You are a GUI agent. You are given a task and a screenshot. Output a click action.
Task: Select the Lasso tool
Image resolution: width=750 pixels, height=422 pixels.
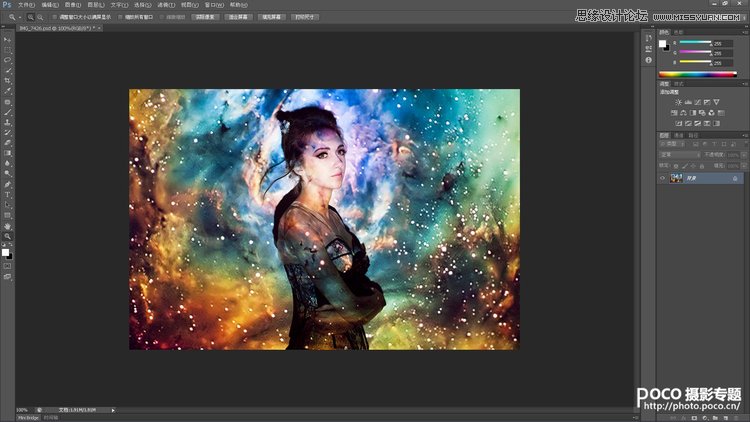pyautogui.click(x=7, y=60)
